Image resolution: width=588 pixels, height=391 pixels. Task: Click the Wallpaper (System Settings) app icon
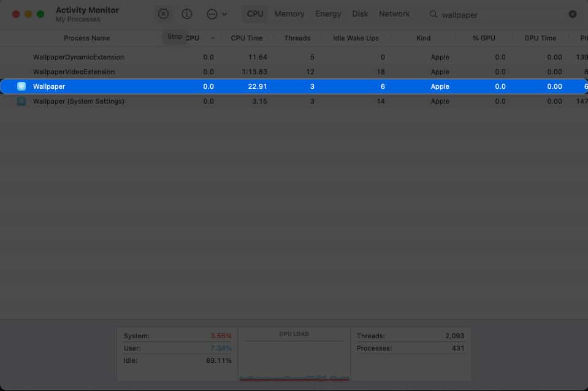click(21, 101)
